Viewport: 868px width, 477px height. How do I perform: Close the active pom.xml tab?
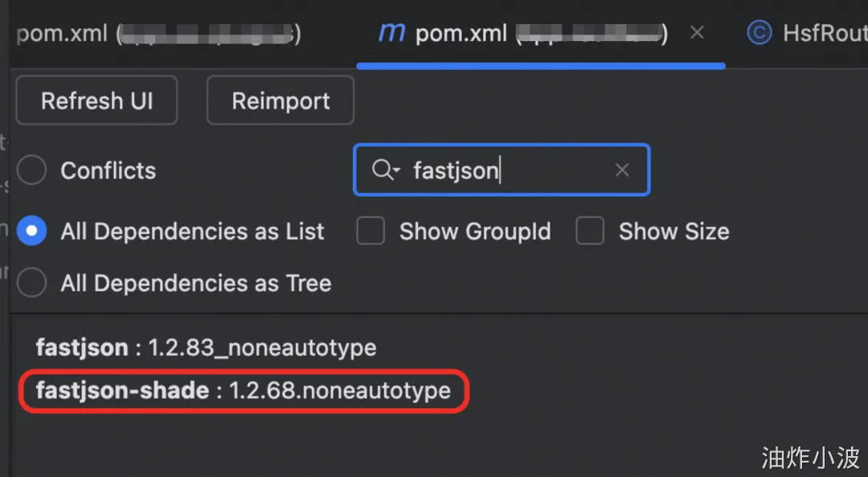click(x=697, y=33)
